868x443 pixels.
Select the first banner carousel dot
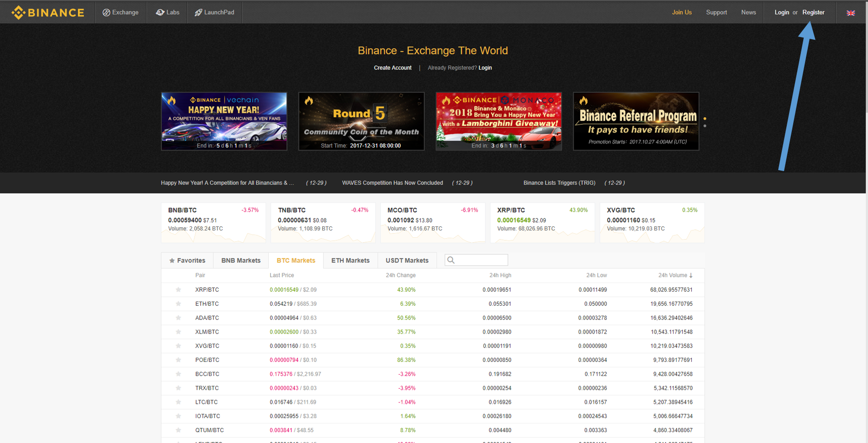(x=705, y=119)
